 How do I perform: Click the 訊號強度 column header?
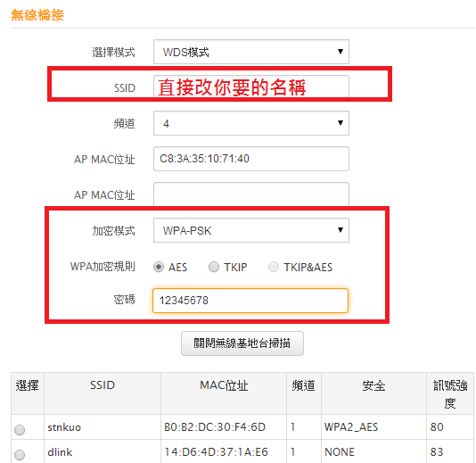(450, 394)
